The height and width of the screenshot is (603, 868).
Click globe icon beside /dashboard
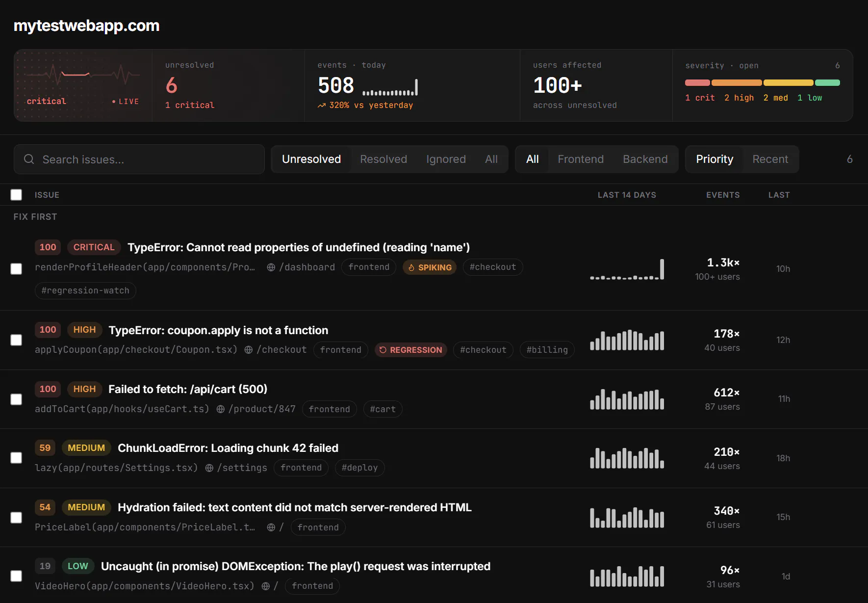(x=271, y=267)
